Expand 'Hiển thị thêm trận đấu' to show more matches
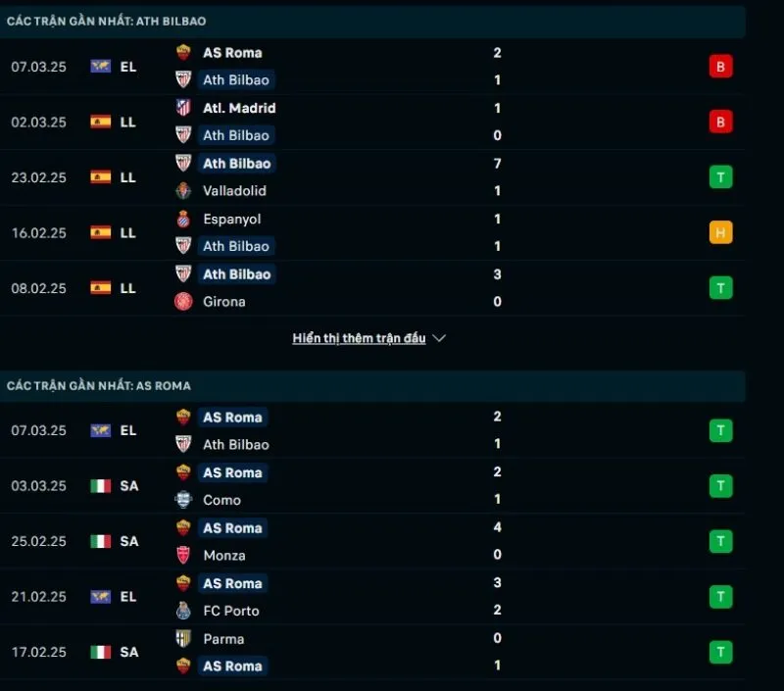Screen dimensions: 784x691 (x=358, y=337)
